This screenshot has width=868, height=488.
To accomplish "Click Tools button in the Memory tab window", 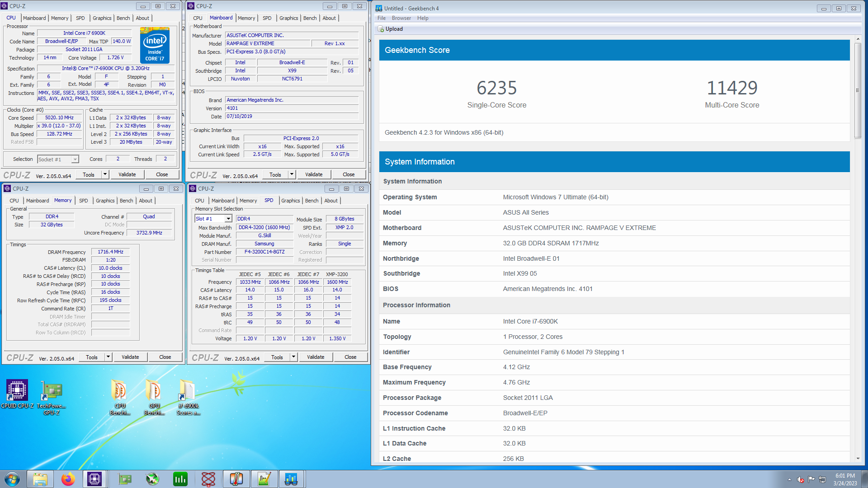I will click(92, 357).
